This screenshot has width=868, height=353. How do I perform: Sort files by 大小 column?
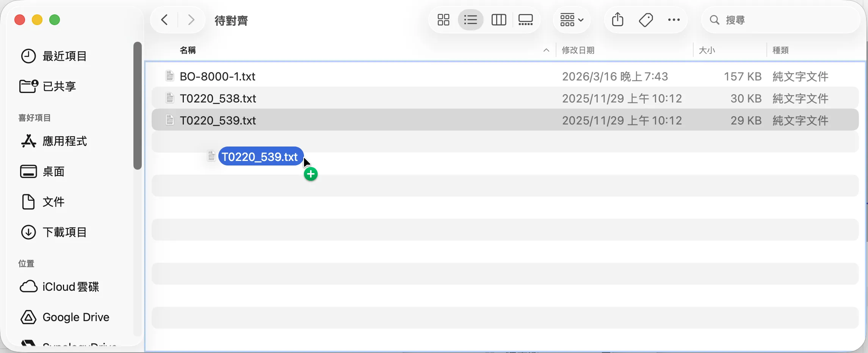click(707, 50)
